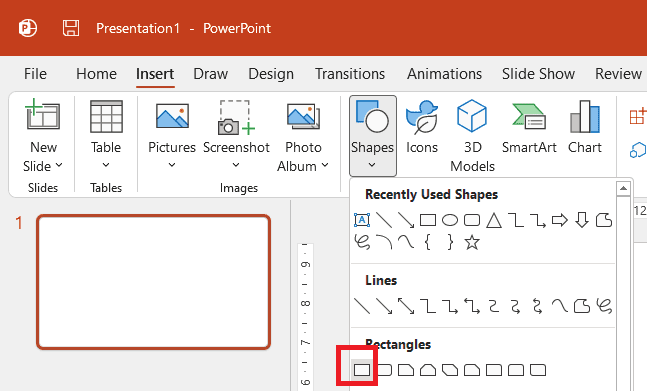The height and width of the screenshot is (391, 647).
Task: Pick the plain Curved Connector
Action: point(494,306)
